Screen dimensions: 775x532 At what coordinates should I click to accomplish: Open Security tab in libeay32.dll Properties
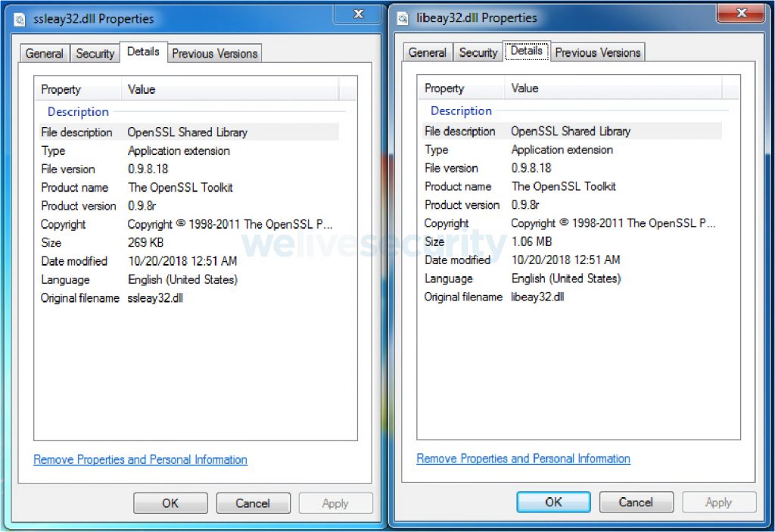coord(478,52)
